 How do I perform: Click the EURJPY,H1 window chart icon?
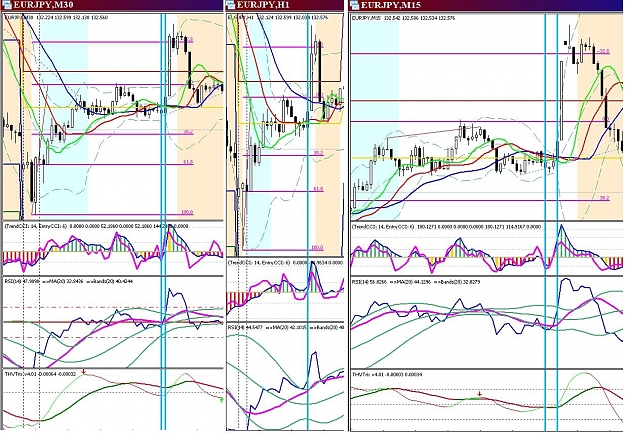point(231,5)
